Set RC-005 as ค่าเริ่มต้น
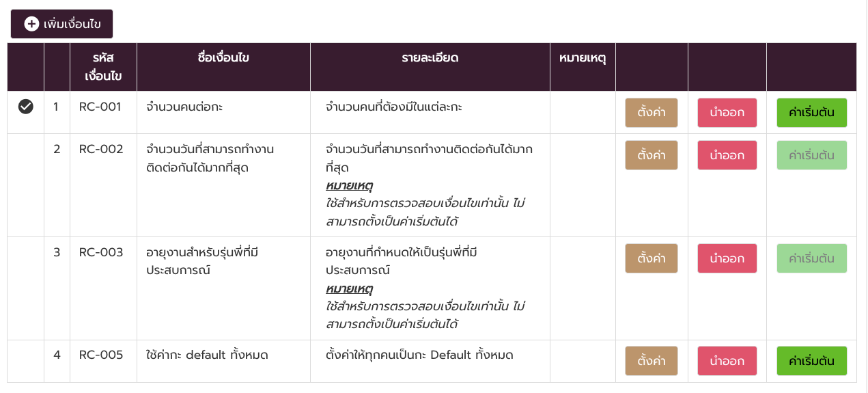868x393 pixels. 812,361
